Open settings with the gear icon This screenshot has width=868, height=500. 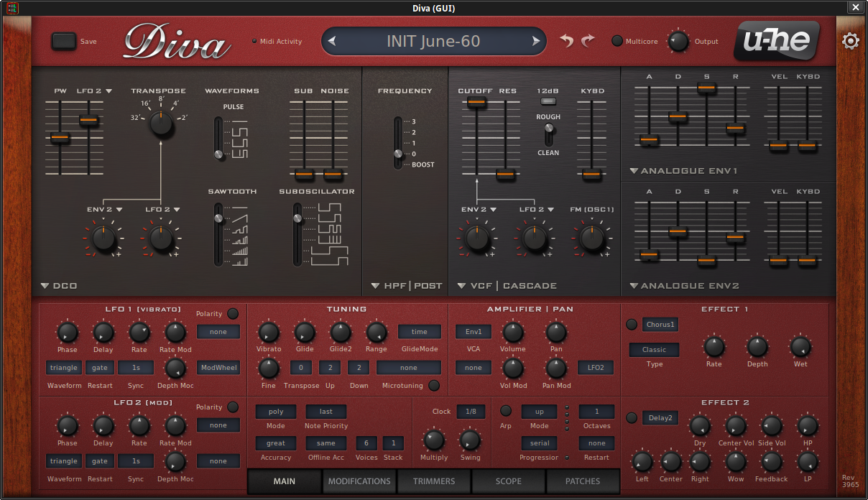pyautogui.click(x=850, y=41)
